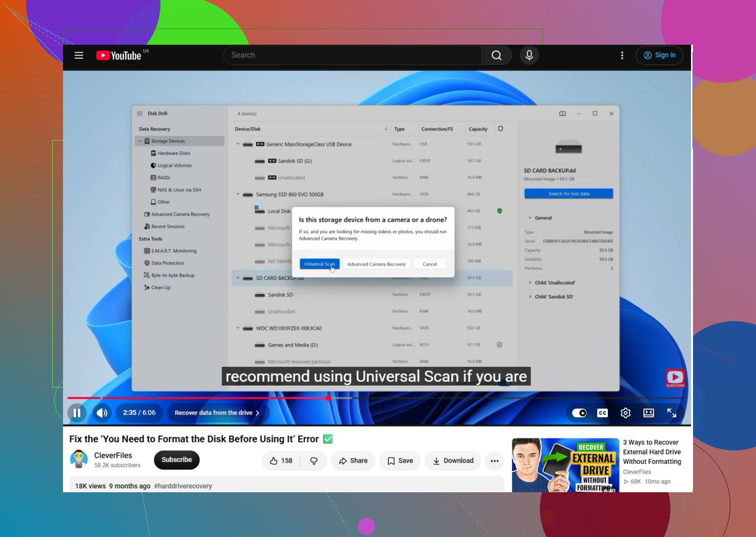
Task: Open Data Protection tool
Action: (164, 263)
